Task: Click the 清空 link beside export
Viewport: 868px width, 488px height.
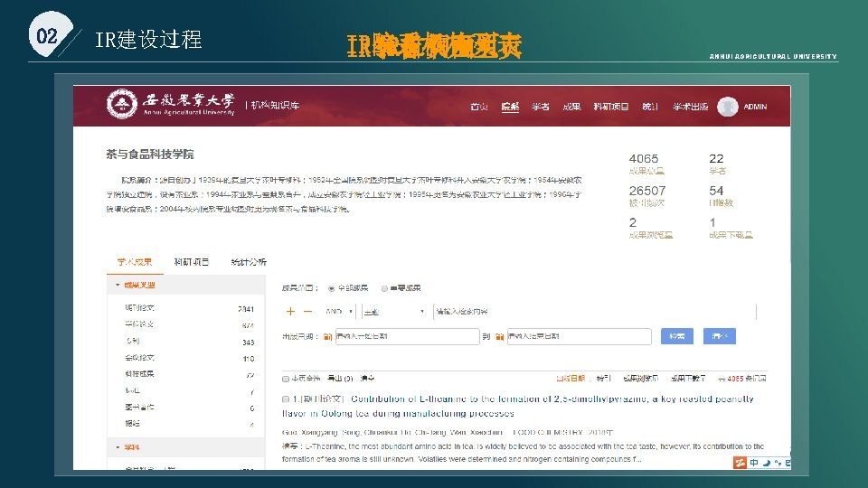Action: (367, 379)
